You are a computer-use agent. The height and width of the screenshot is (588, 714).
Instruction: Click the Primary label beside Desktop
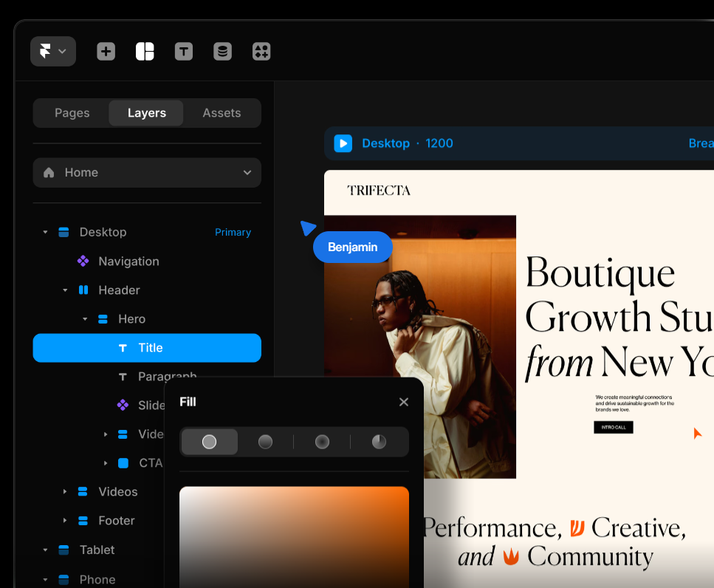coord(233,232)
